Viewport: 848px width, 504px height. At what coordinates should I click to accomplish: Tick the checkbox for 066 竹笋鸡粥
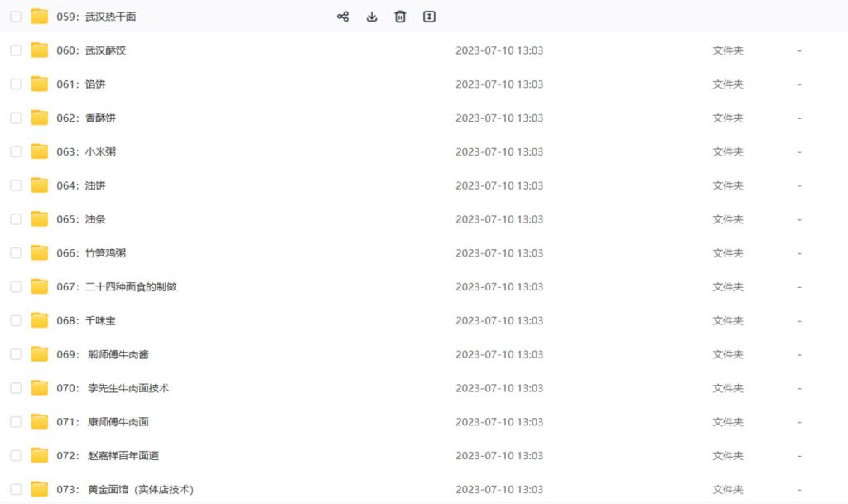(16, 252)
